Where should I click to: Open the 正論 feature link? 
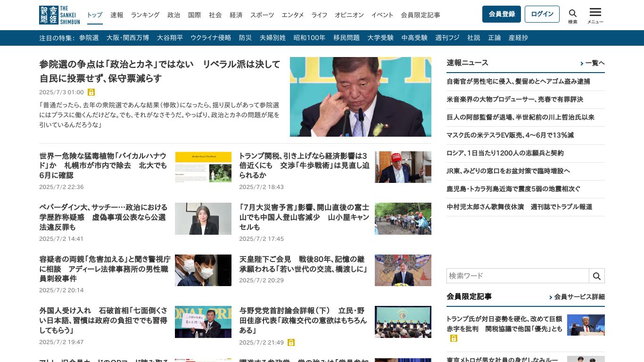495,38
